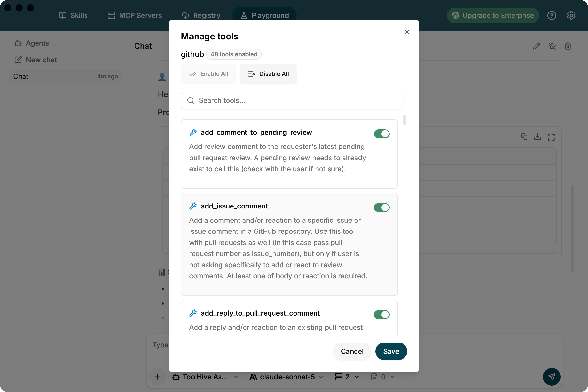The height and width of the screenshot is (392, 588).
Task: Click the Skills book icon
Action: [x=62, y=15]
